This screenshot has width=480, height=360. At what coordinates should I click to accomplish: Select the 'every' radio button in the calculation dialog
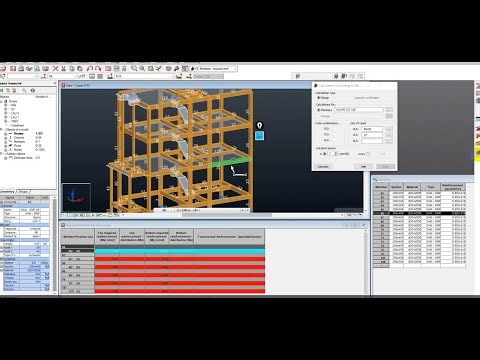click(x=368, y=154)
